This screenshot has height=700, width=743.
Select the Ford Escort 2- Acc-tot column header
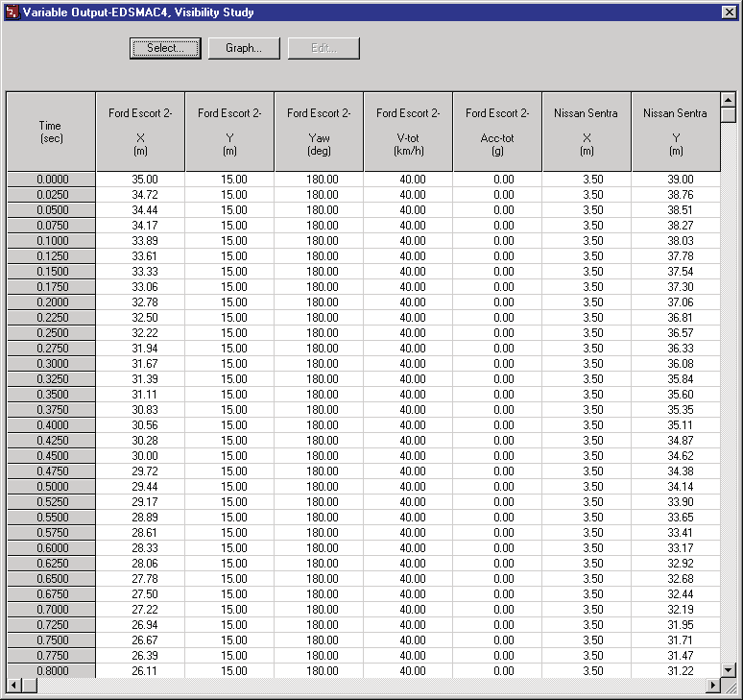point(497,132)
